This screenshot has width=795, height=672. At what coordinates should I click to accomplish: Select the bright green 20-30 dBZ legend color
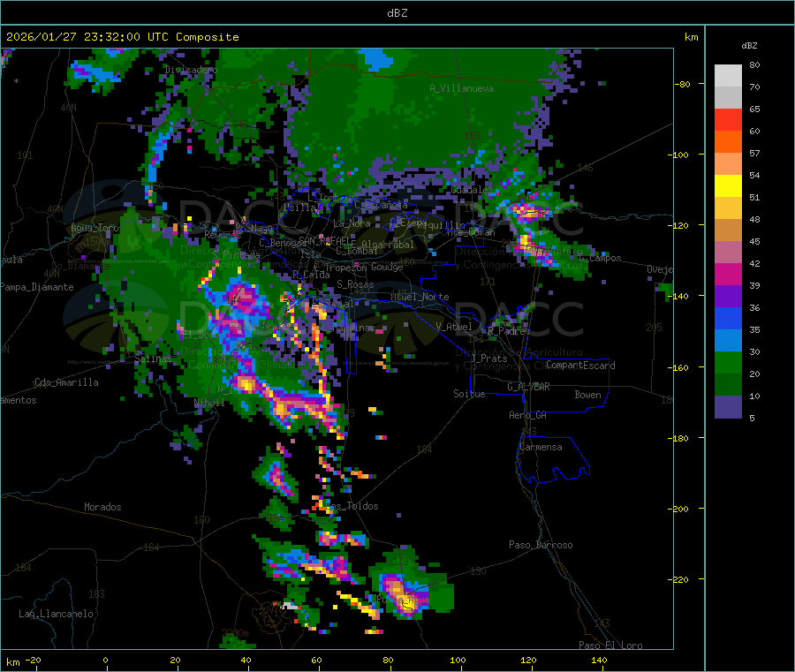point(728,363)
